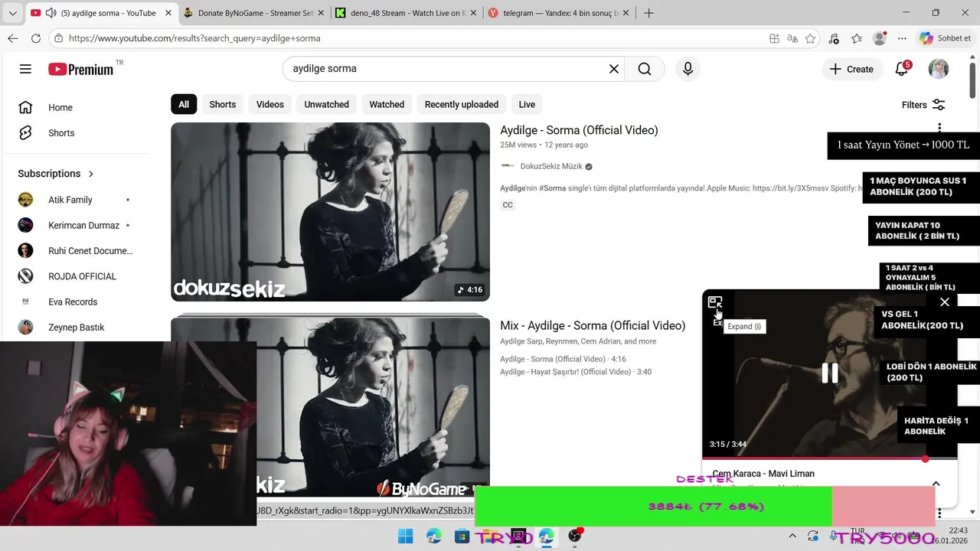Open Aydilge - Sorma (Official Video) title
The image size is (980, 551).
[579, 130]
